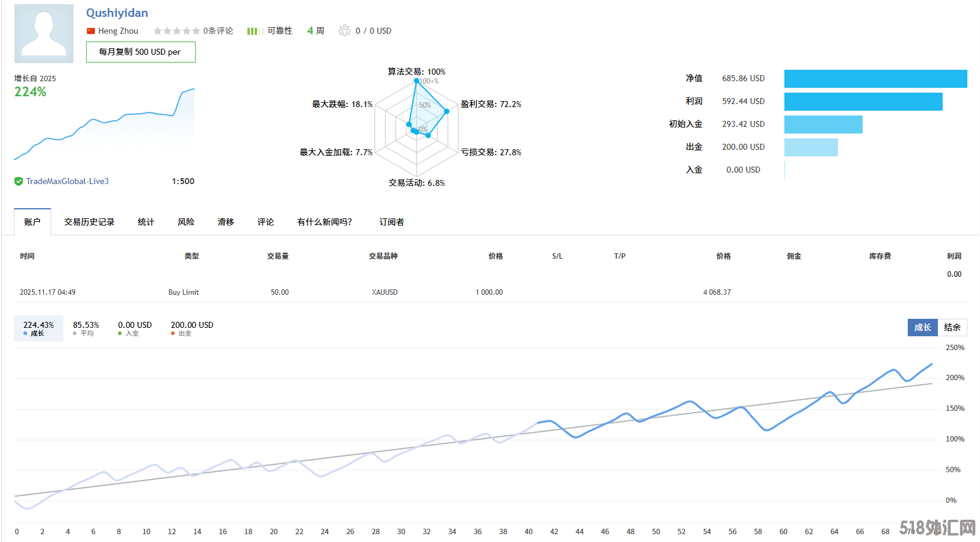
Task: Click the China flag icon
Action: coord(91,31)
